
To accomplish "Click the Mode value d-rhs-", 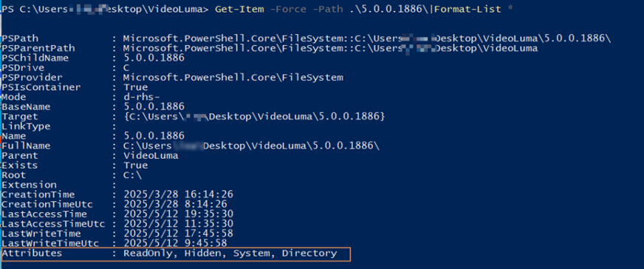I will (x=142, y=98).
